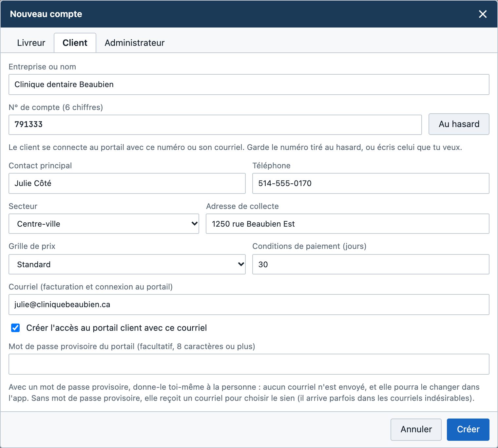
Task: Click the Adresse de collecte field
Action: (x=348, y=224)
